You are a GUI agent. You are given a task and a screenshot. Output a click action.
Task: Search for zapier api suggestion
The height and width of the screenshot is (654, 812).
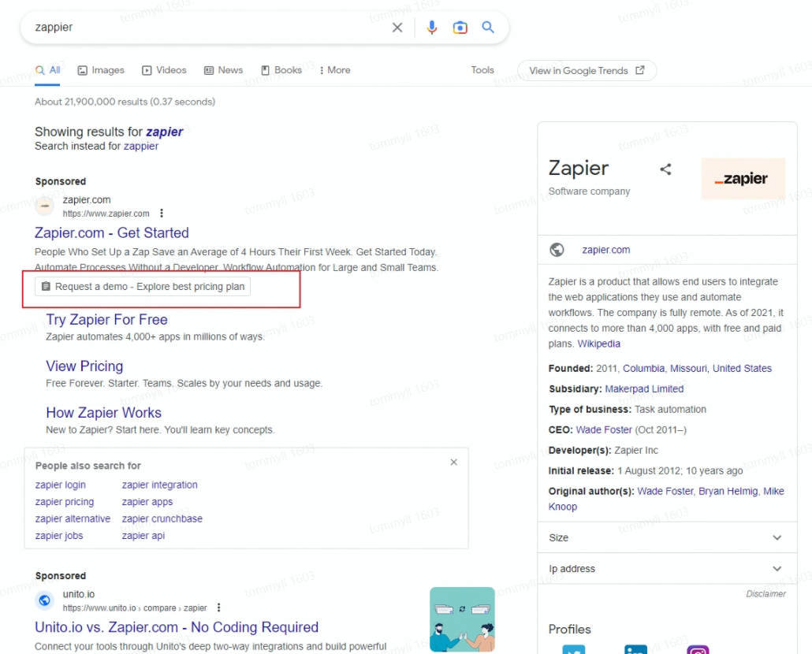143,536
